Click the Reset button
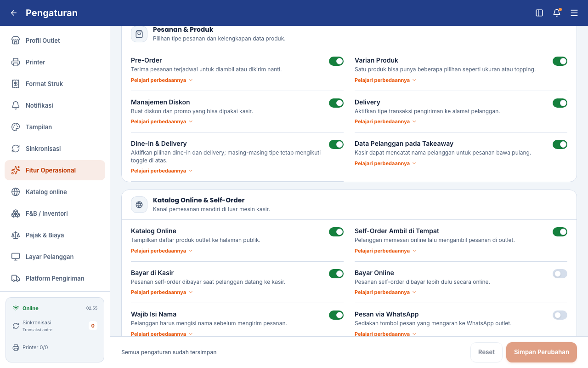This screenshot has height=368, width=588. click(486, 352)
